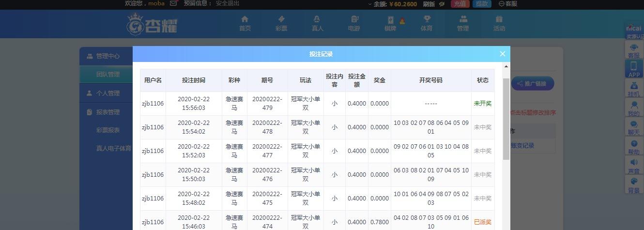The image size is (644, 230).
Task: Open the 背景 background theme sidebar icon
Action: pyautogui.click(x=634, y=185)
